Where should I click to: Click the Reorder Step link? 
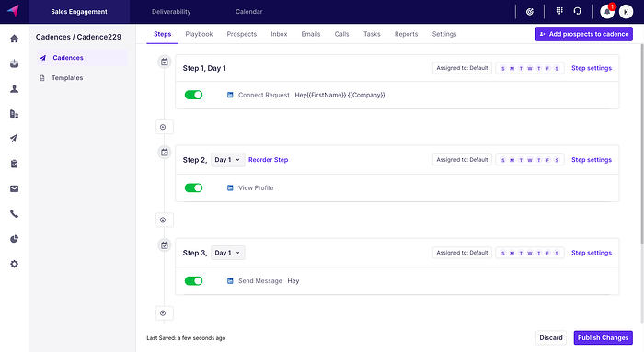(x=269, y=160)
